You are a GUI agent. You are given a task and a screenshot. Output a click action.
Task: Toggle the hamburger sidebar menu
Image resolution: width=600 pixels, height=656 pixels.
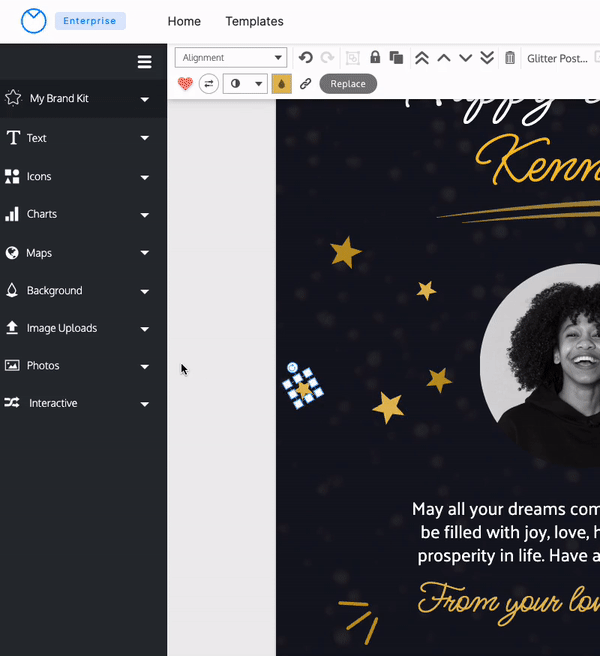click(144, 62)
